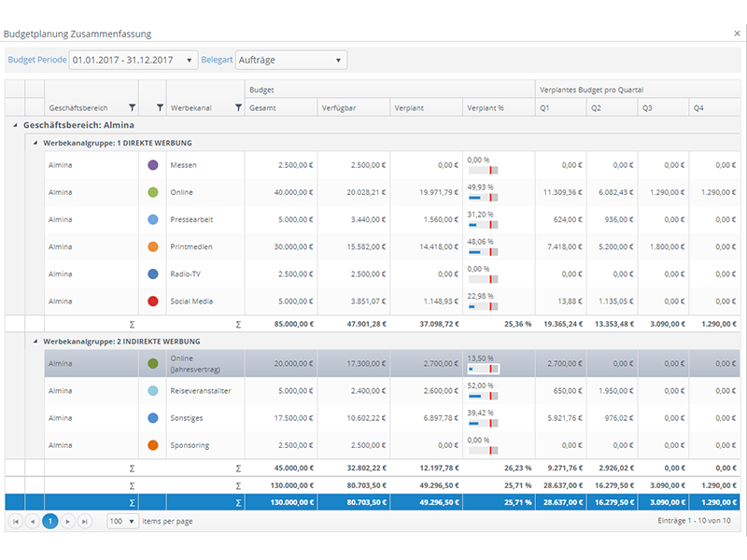Jump to the last page of results
747x560 pixels.
[x=85, y=522]
